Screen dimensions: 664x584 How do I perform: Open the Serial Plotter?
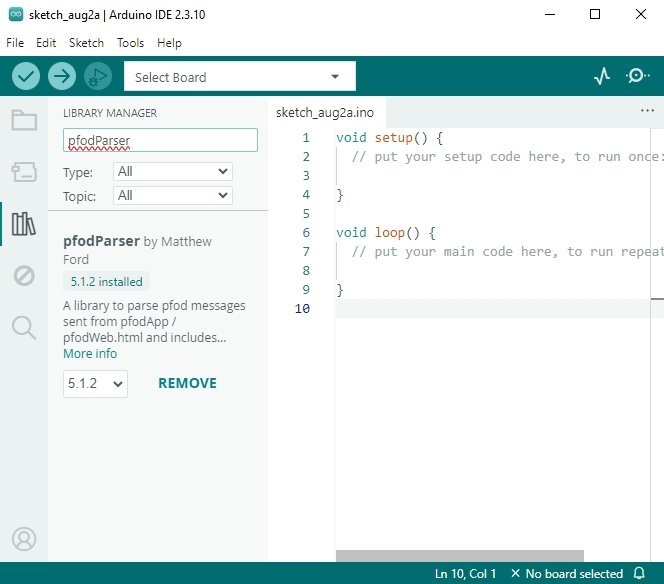pyautogui.click(x=602, y=76)
